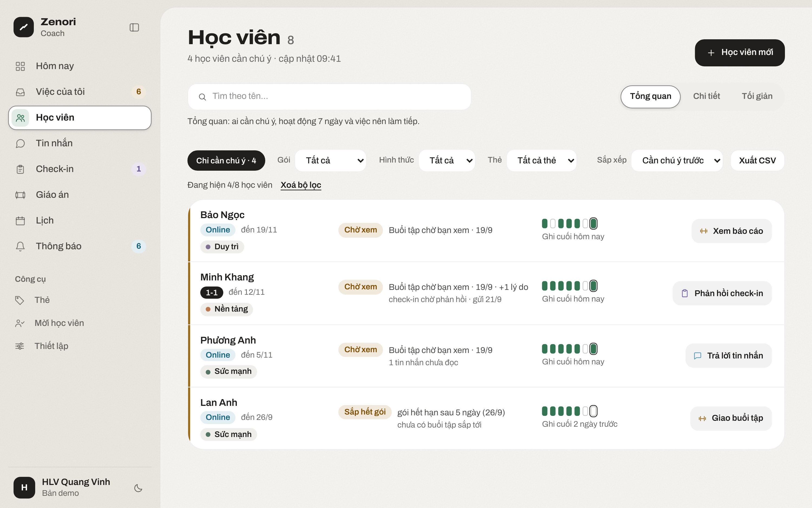The width and height of the screenshot is (812, 508).
Task: Click Giao buổi tập for Lan Anh
Action: point(731,418)
